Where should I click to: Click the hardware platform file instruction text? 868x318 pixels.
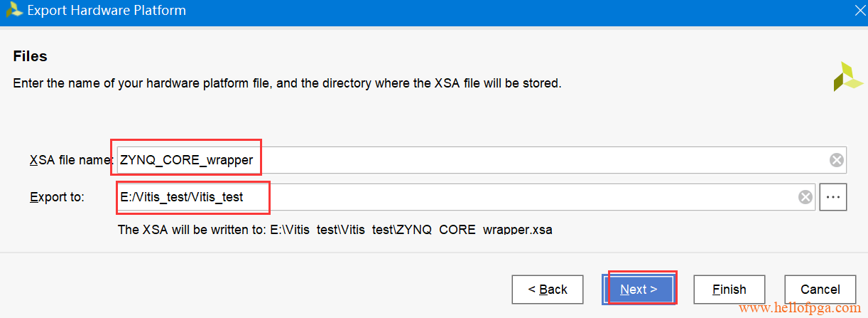tap(287, 83)
